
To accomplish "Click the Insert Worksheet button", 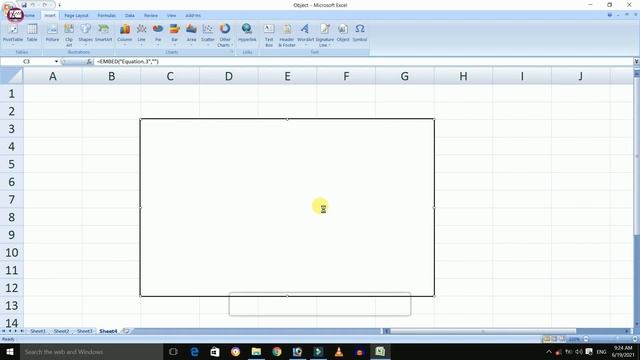I will [126, 331].
